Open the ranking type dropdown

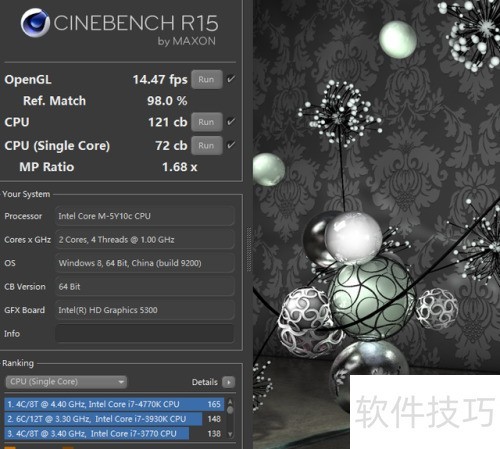coord(66,382)
